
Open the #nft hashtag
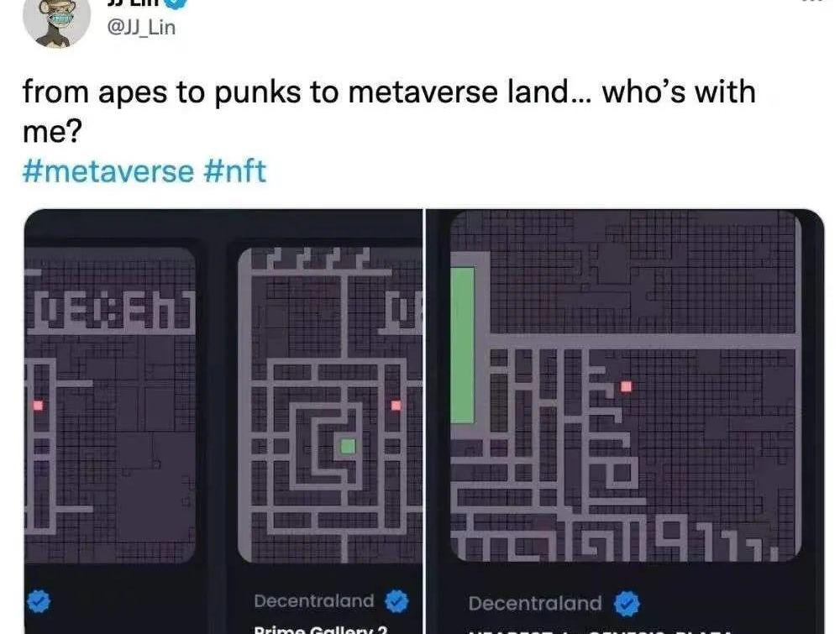coord(234,171)
